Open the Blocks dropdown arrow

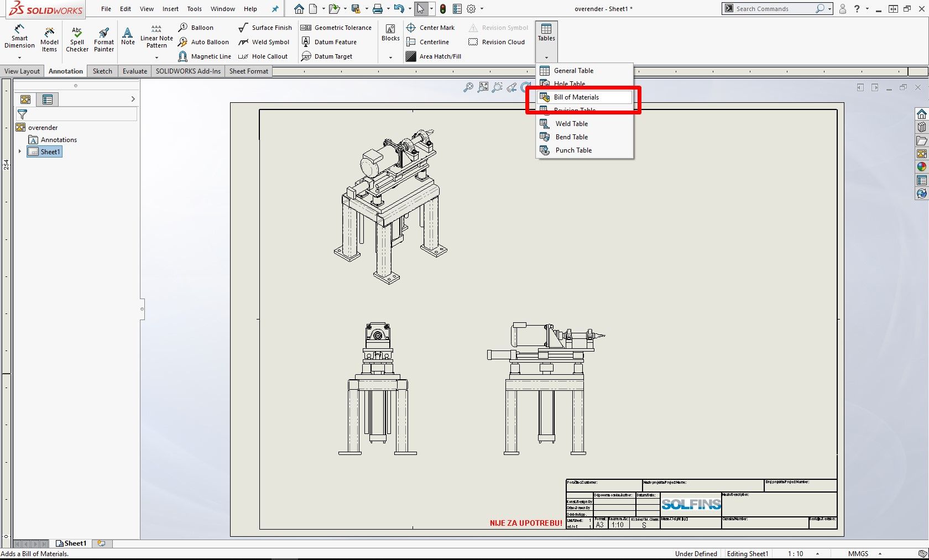(x=390, y=57)
